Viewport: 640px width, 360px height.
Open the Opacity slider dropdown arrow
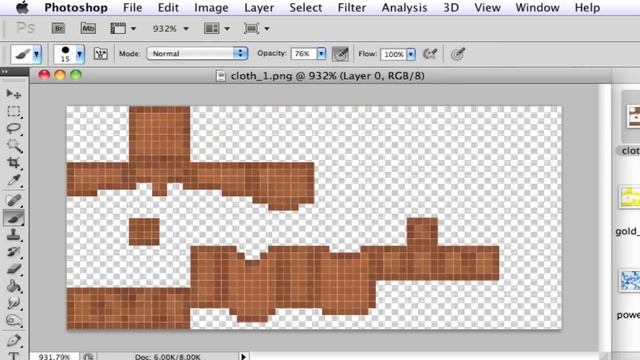click(x=321, y=54)
